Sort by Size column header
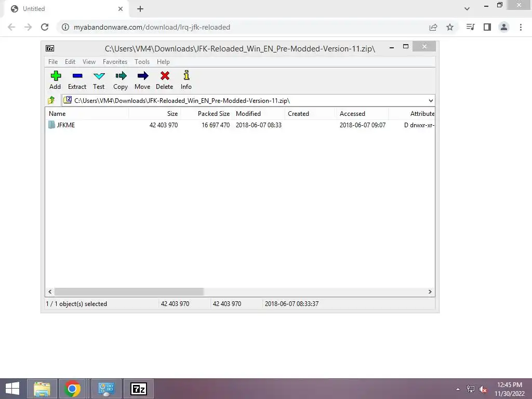The image size is (532, 399). (154, 114)
